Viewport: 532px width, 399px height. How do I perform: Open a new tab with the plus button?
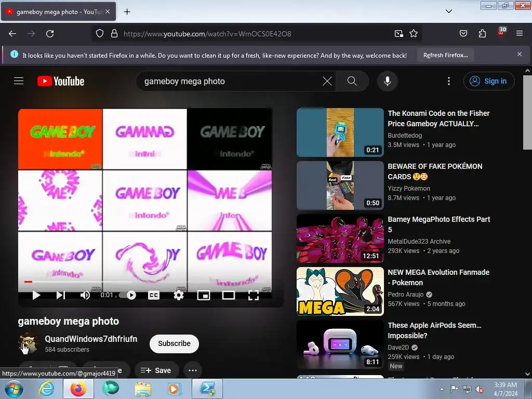tap(127, 12)
